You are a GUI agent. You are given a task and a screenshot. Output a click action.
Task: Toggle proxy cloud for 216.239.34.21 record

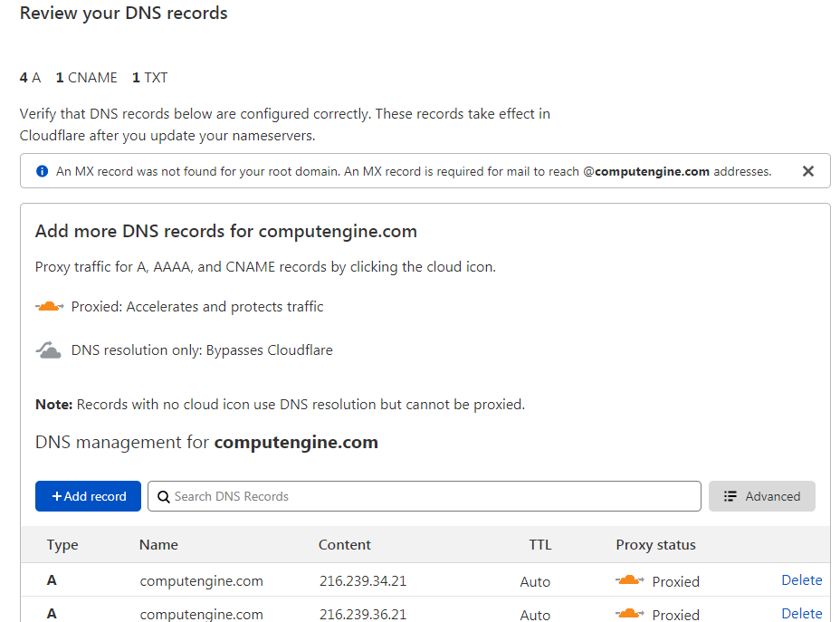pos(630,580)
